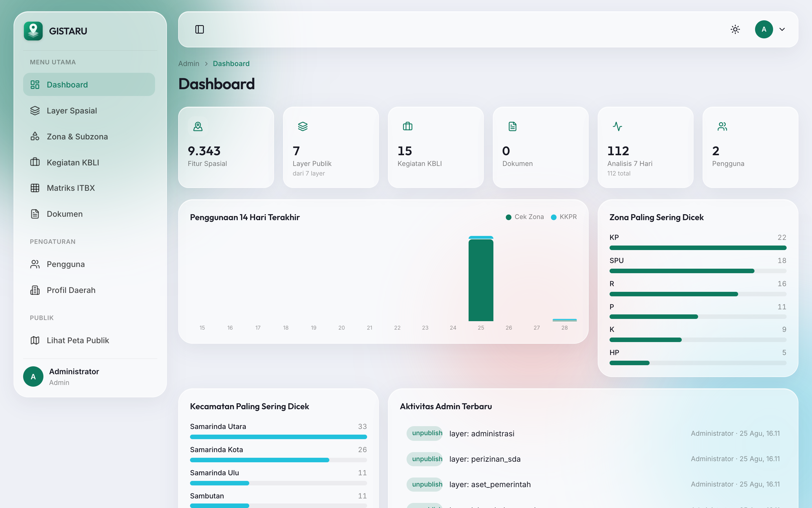The height and width of the screenshot is (508, 812).
Task: Click the green Cek Zona legend dot
Action: (x=508, y=217)
